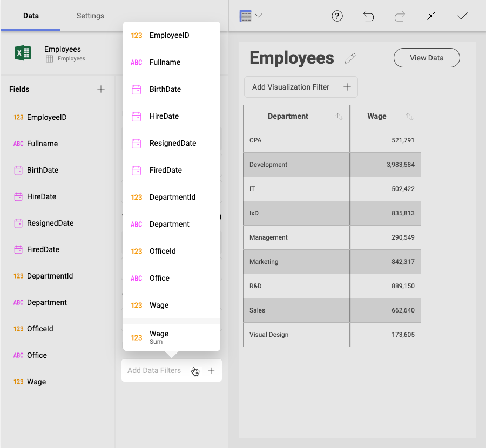The height and width of the screenshot is (448, 486).
Task: Click the plus icon beside Fields
Action: coord(101,89)
